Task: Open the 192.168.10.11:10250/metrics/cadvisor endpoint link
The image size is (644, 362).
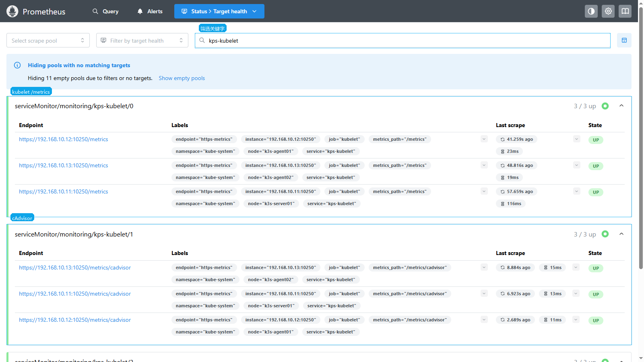Action: pos(75,294)
